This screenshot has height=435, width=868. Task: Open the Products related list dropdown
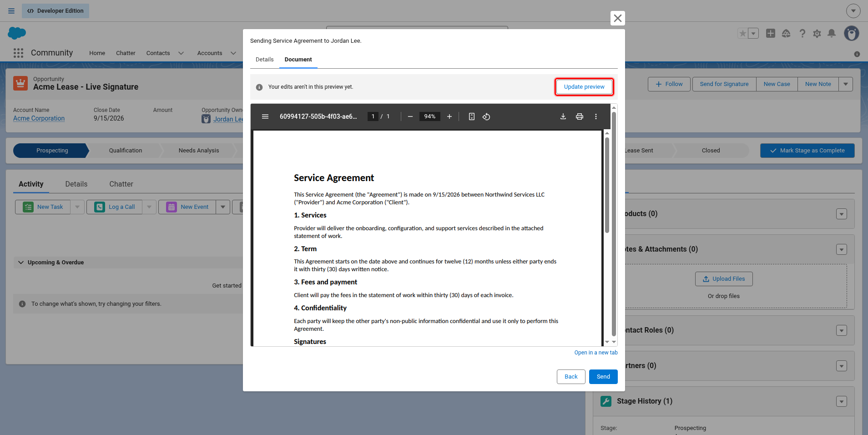(x=842, y=214)
